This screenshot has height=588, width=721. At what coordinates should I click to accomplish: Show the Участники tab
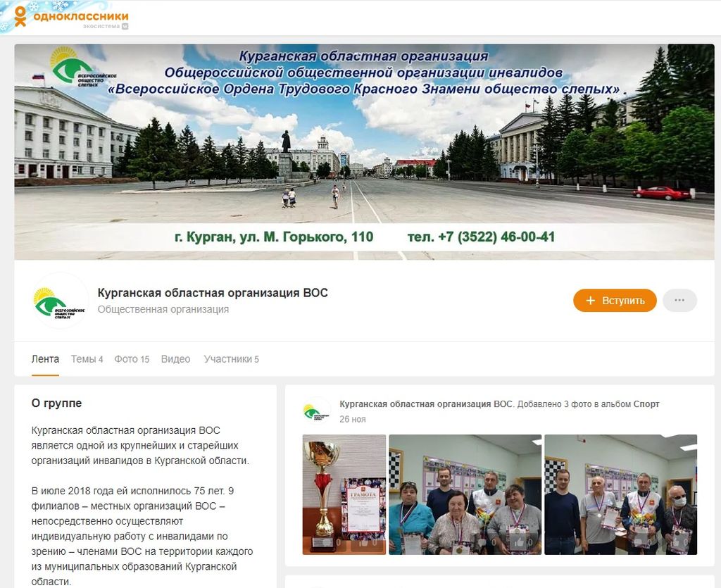[x=231, y=359]
